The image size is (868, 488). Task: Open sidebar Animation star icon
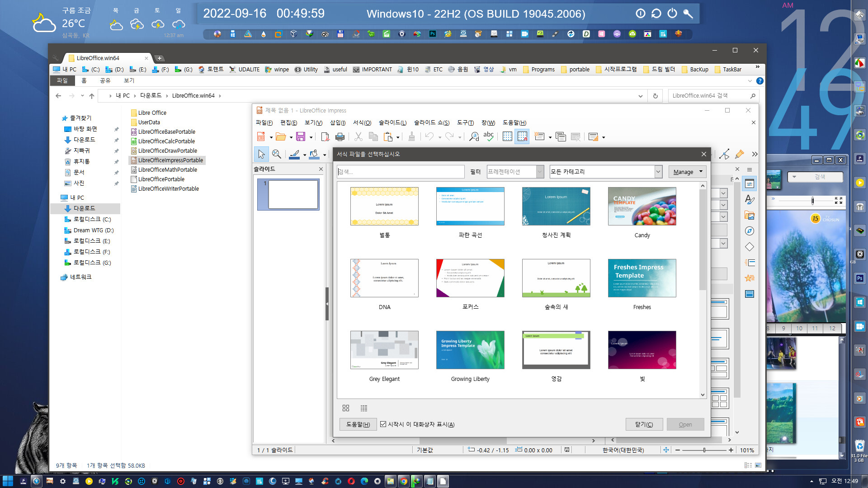point(750,278)
